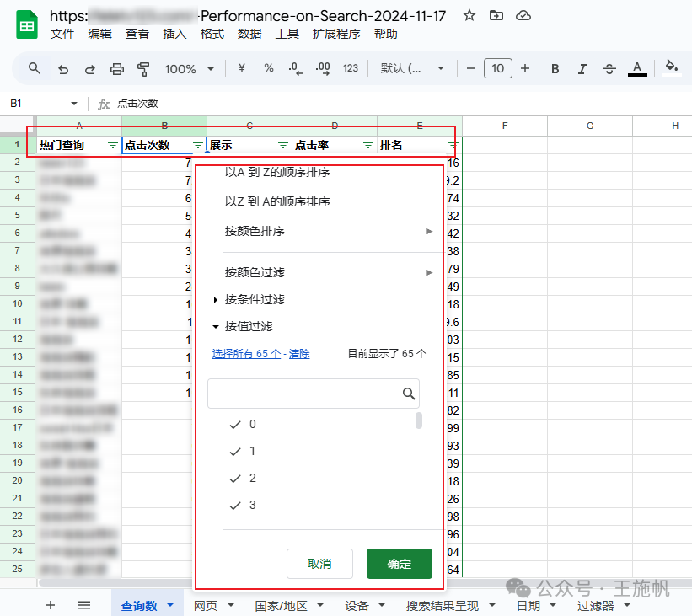Screen dimensions: 692x616
Task: Open the 格式 menu
Action: [212, 34]
